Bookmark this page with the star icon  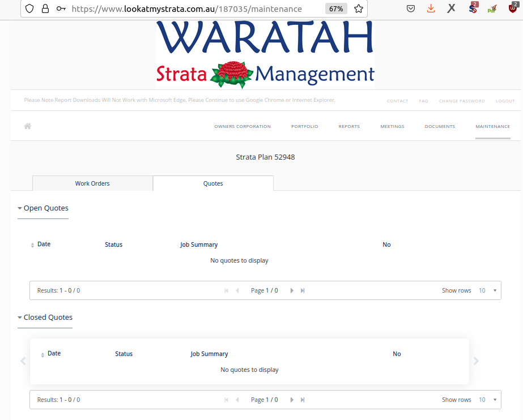tap(359, 8)
